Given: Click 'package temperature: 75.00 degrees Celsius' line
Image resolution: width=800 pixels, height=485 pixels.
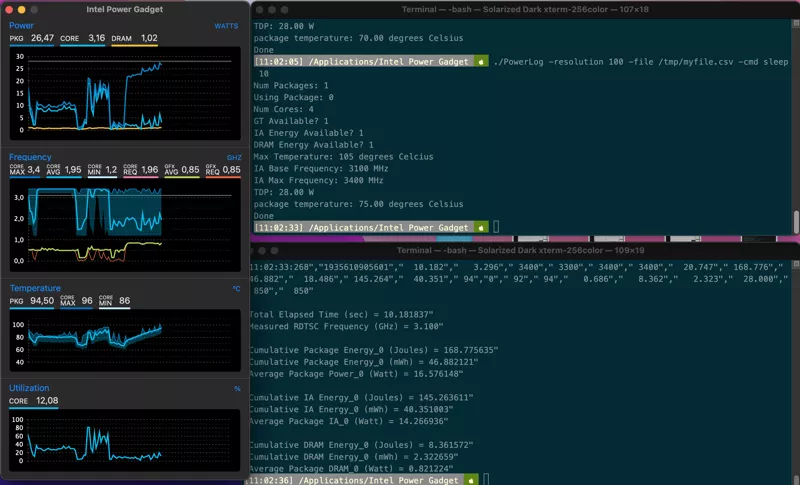Looking at the screenshot, I should click(x=358, y=204).
